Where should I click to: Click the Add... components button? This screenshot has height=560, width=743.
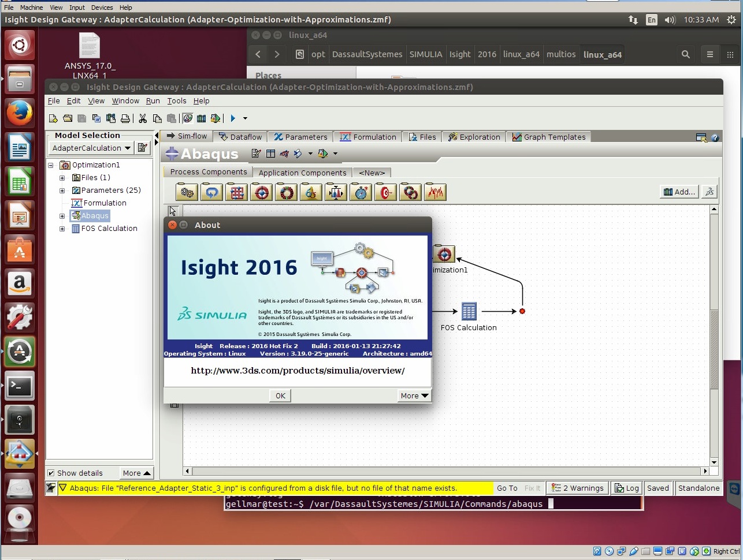point(679,192)
